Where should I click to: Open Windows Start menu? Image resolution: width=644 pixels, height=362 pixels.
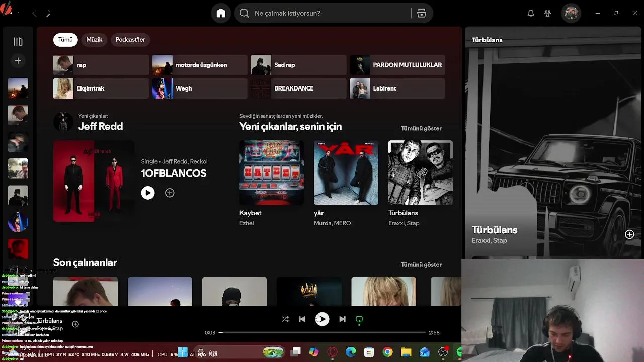[x=183, y=352]
